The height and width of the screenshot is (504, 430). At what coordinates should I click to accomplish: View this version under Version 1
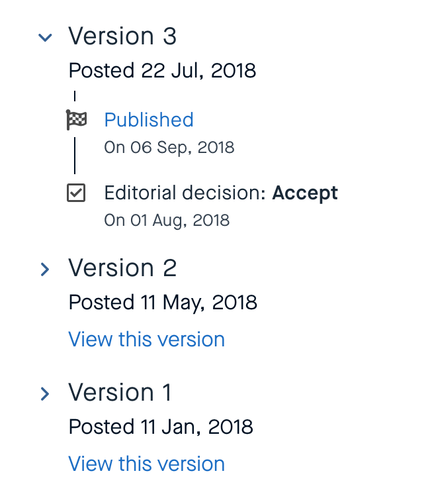[146, 464]
